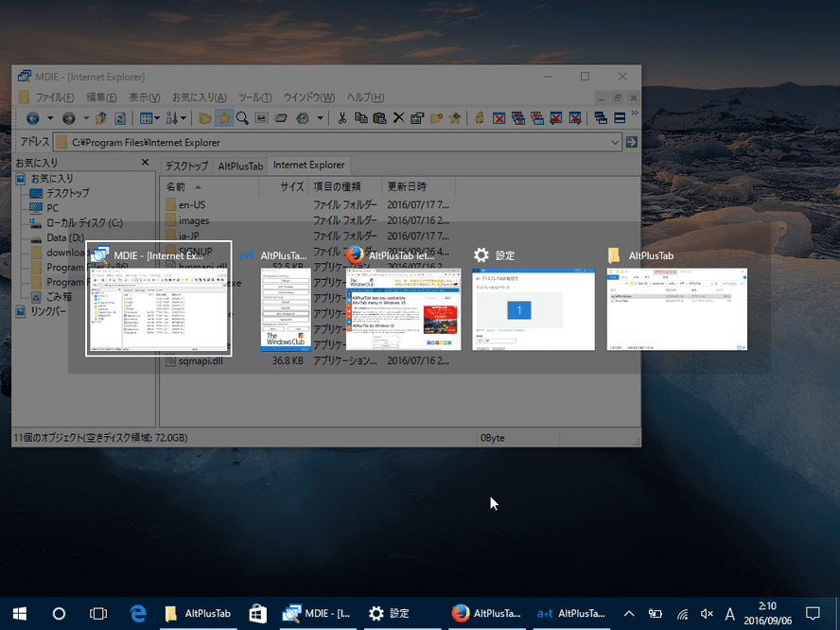The height and width of the screenshot is (630, 840).
Task: Open the Forward history dropdown arrow
Action: point(86,118)
